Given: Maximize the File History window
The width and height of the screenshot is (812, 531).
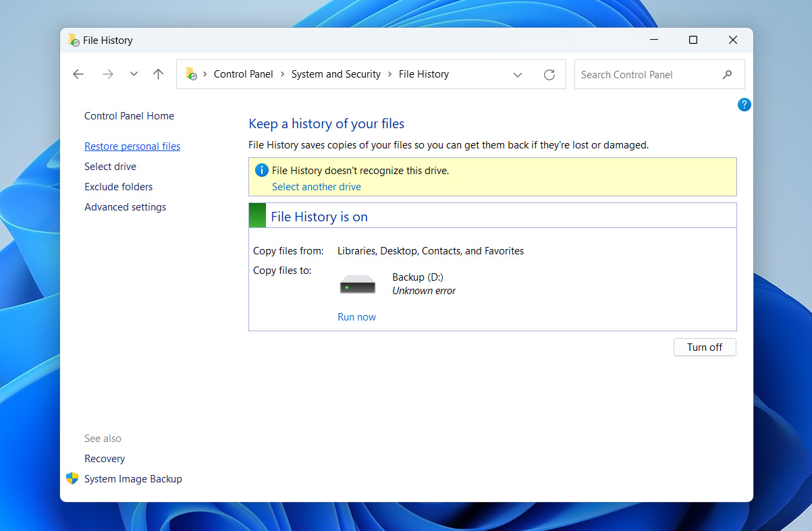Looking at the screenshot, I should pyautogui.click(x=693, y=40).
